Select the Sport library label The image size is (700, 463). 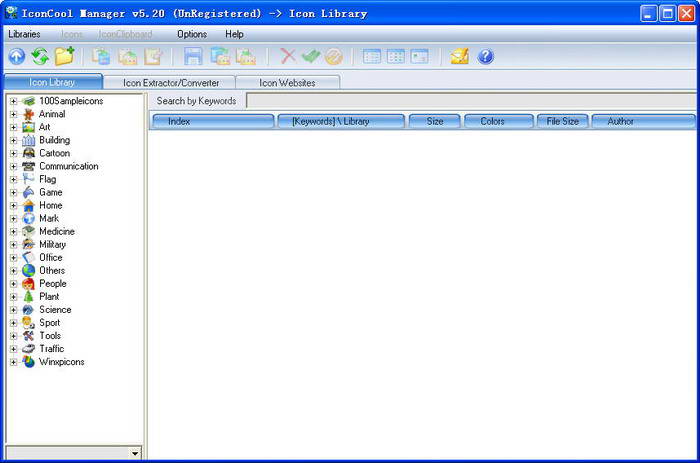click(x=50, y=323)
